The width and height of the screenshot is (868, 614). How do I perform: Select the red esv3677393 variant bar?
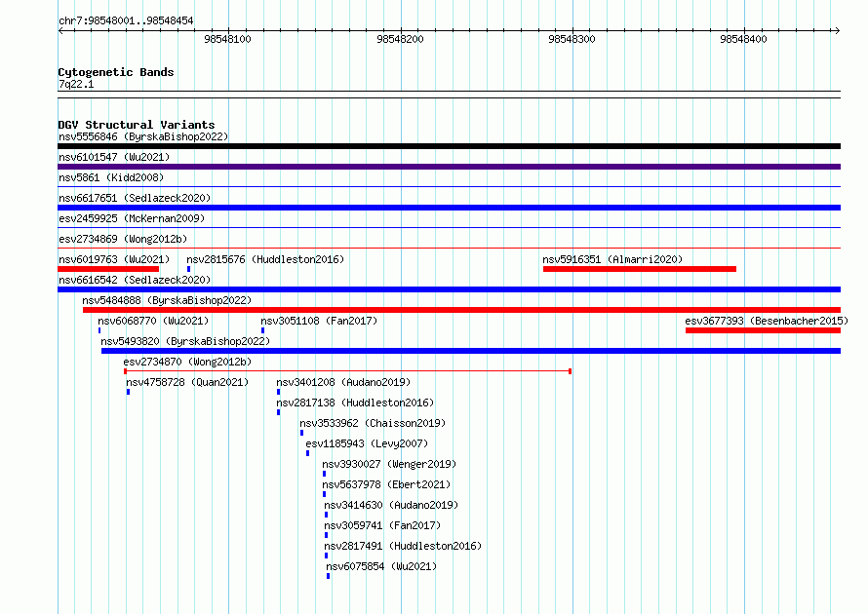[763, 330]
